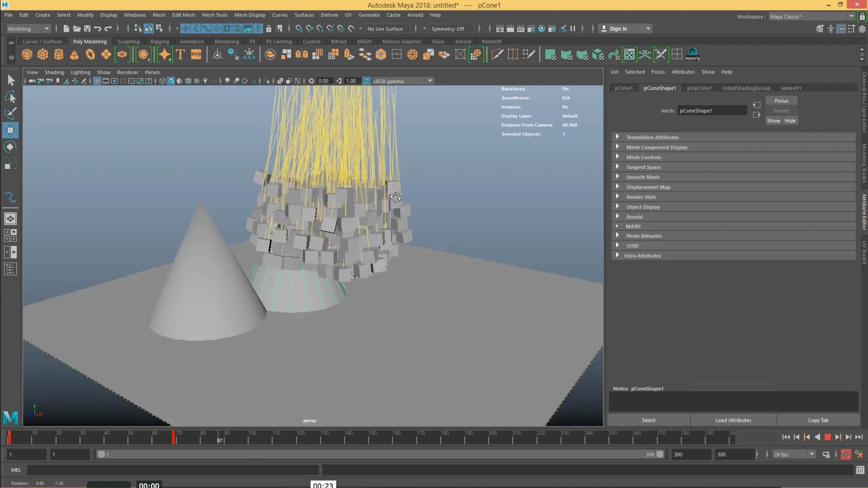Switch to the polyCone1 attribute tab

tap(699, 88)
